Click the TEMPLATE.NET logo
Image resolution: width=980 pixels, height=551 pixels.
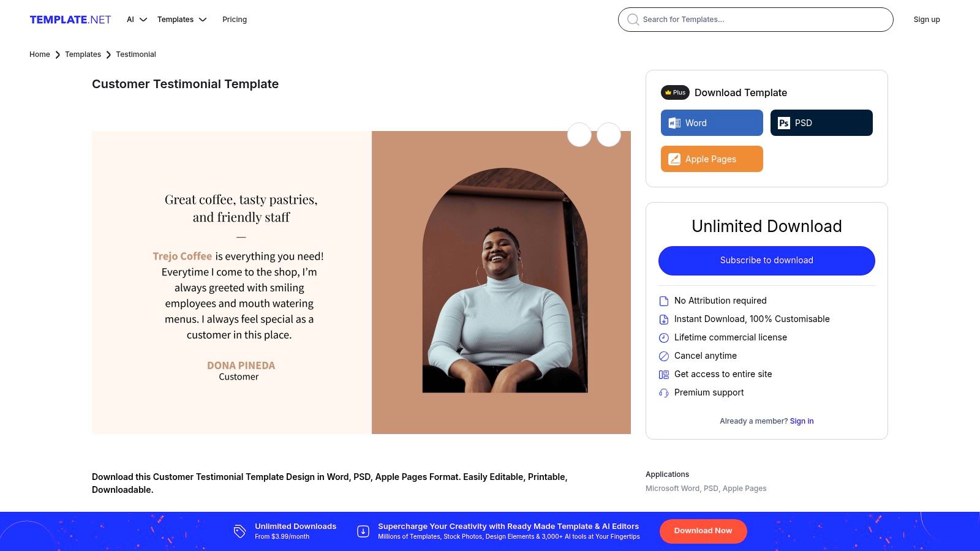tap(70, 20)
